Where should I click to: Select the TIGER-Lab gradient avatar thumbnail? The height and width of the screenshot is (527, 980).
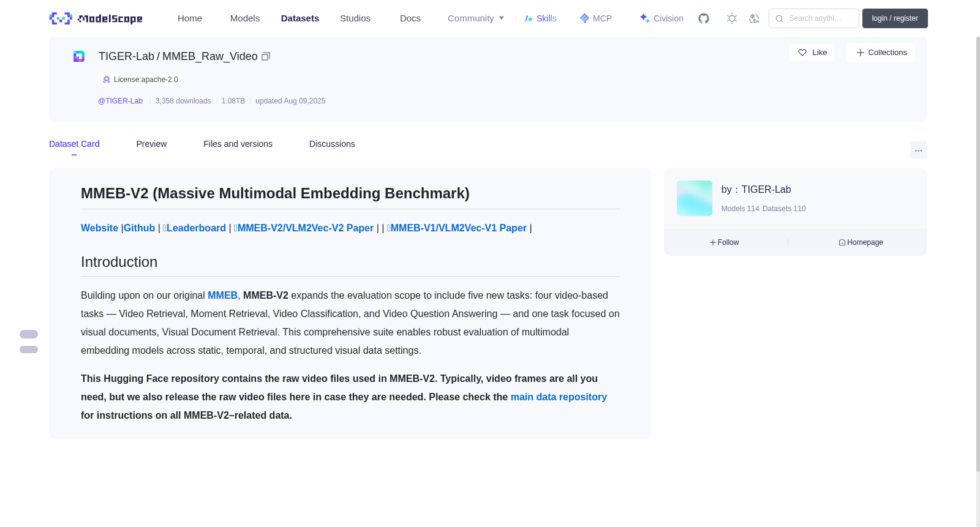coord(695,198)
